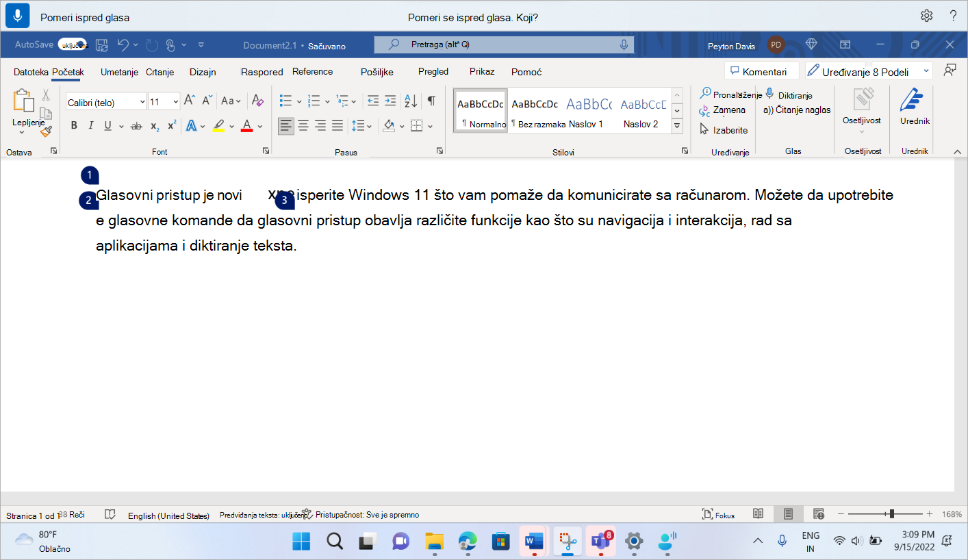This screenshot has width=968, height=560.
Task: Click Pronalaženje find button
Action: [x=730, y=95]
